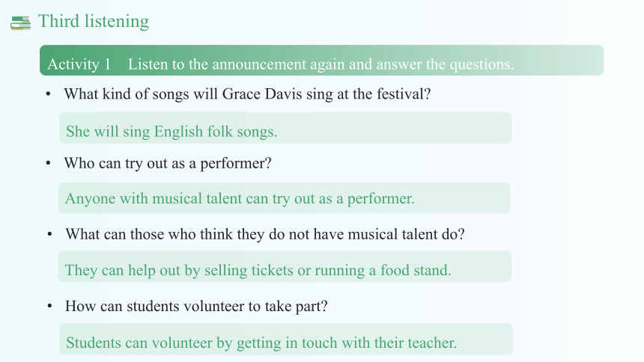Image resolution: width=644 pixels, height=362 pixels.
Task: Click the answer about anyone with musical talent
Action: point(240,199)
